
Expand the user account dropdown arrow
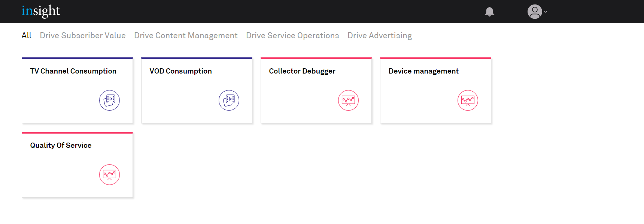pos(546,12)
